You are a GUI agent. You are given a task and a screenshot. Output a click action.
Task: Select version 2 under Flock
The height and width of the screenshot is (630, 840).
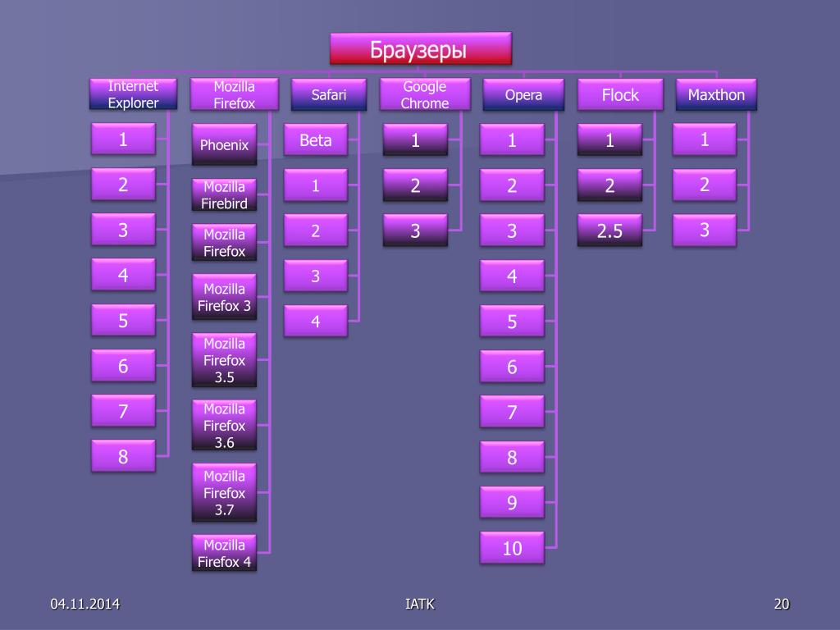[609, 185]
